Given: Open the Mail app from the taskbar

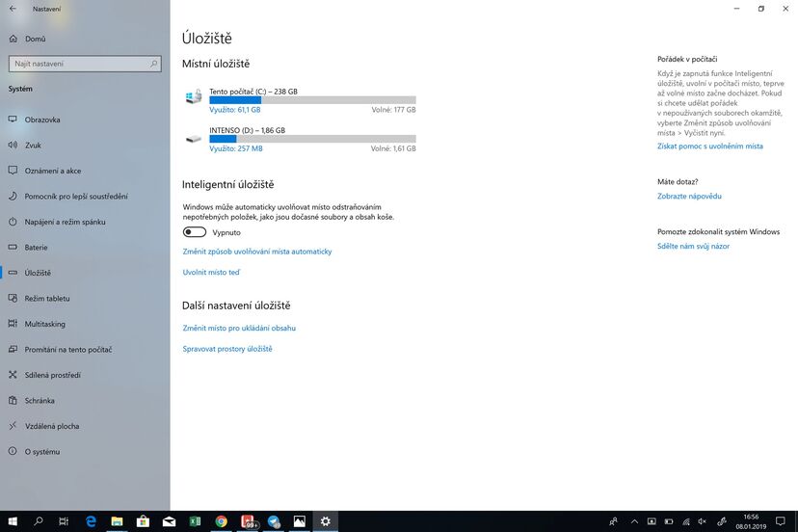Looking at the screenshot, I should point(169,521).
